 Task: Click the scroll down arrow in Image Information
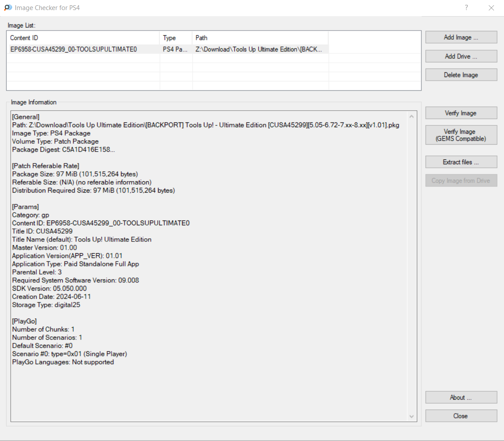click(x=411, y=416)
